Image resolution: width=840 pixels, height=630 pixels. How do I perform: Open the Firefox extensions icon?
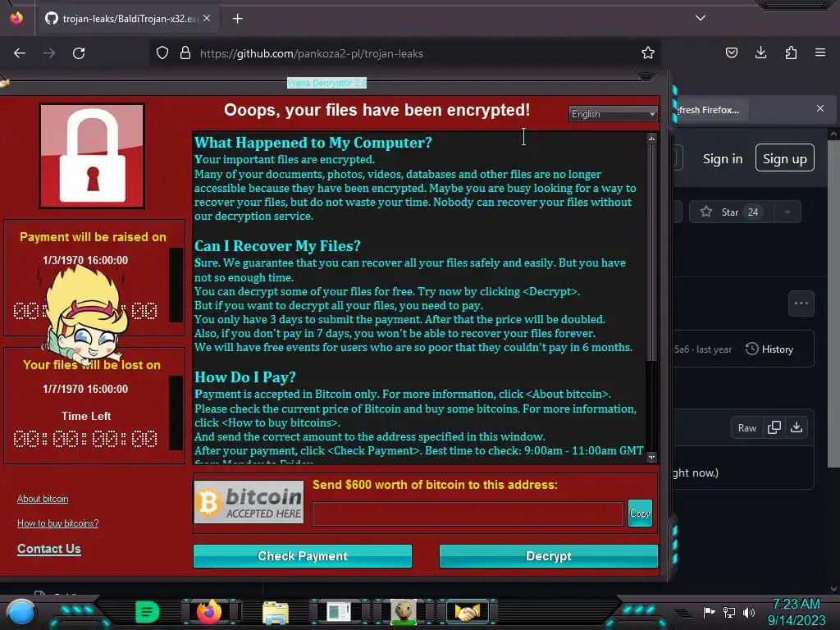[791, 52]
